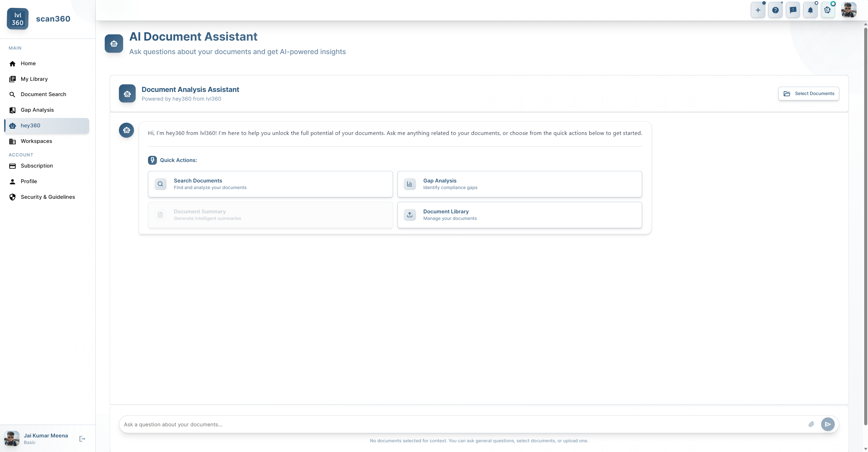Click the Select Documents button
The height and width of the screenshot is (452, 868).
pos(808,93)
